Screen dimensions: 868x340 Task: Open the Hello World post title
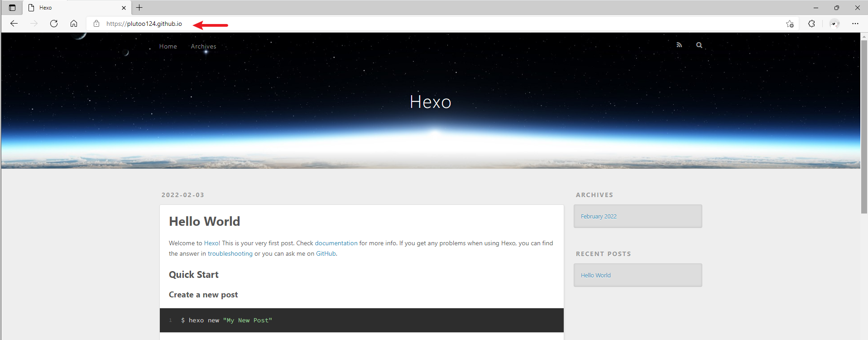click(x=205, y=221)
